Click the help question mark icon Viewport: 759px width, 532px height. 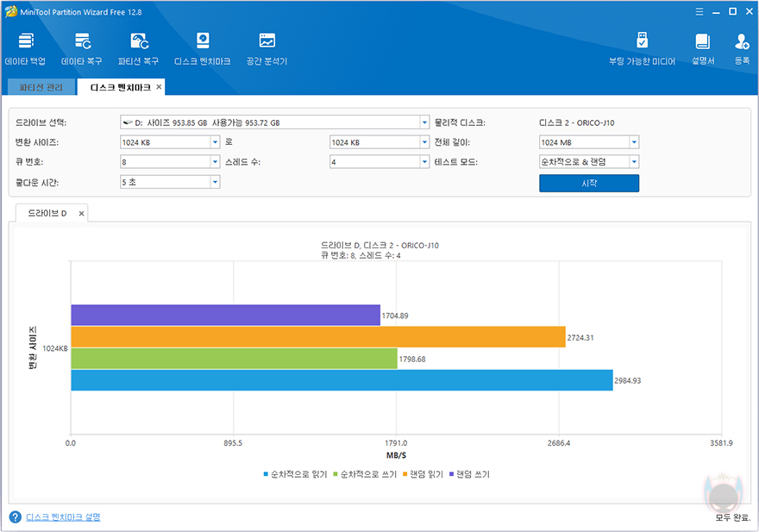click(x=15, y=517)
